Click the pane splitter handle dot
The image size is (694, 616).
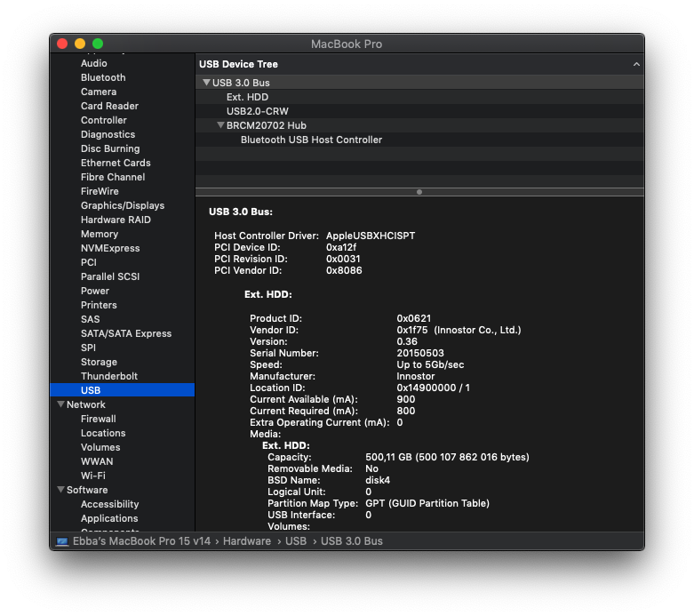coord(419,192)
